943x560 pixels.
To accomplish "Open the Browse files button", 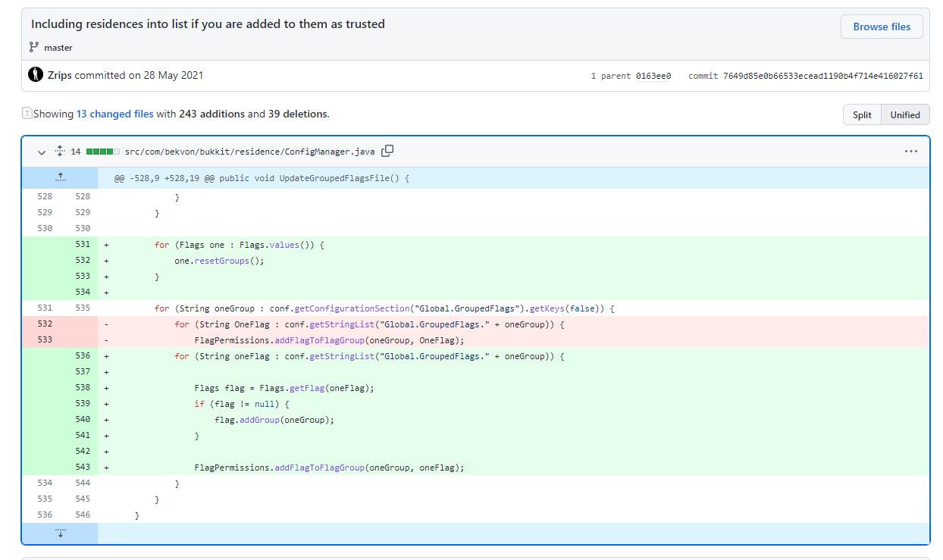I will tap(882, 27).
